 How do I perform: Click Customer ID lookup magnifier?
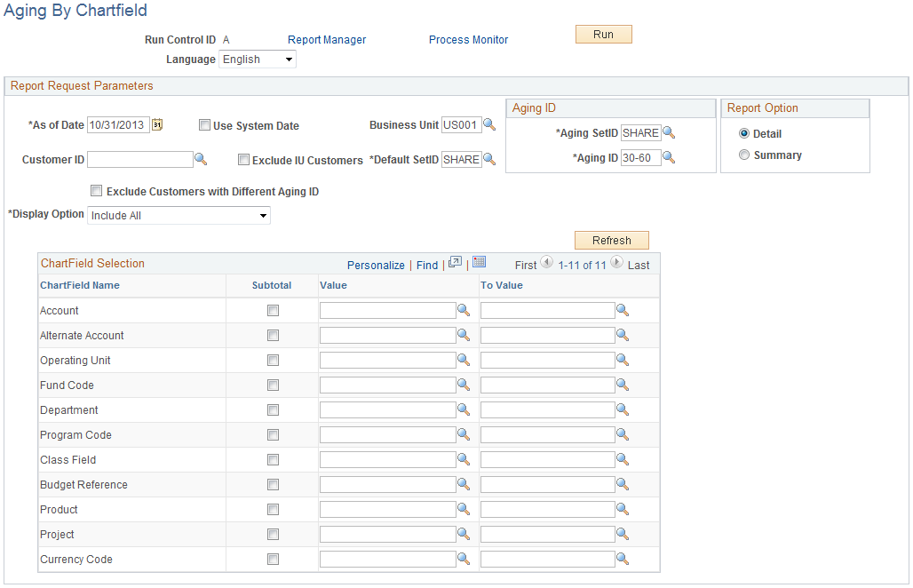pyautogui.click(x=201, y=159)
